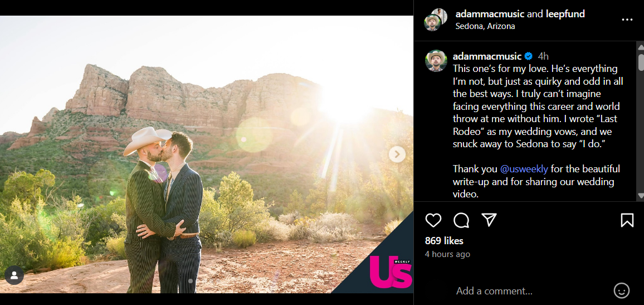Image resolution: width=644 pixels, height=305 pixels.
Task: Open header profile avatar pair
Action: (435, 20)
